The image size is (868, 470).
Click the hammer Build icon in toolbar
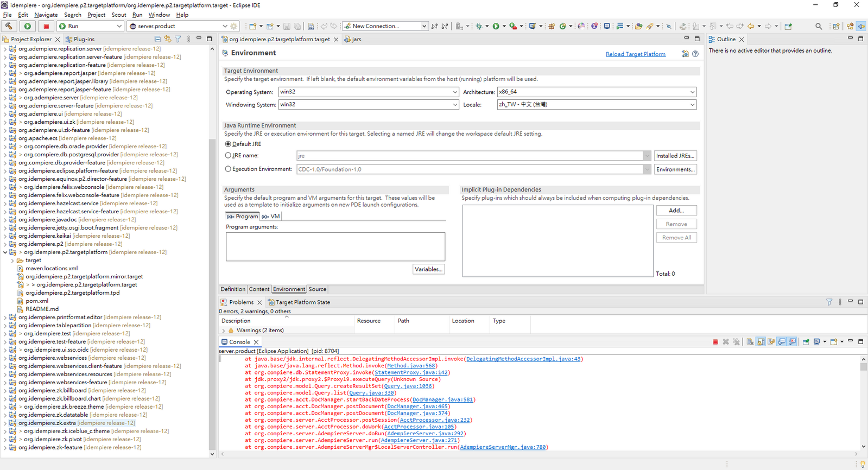9,26
